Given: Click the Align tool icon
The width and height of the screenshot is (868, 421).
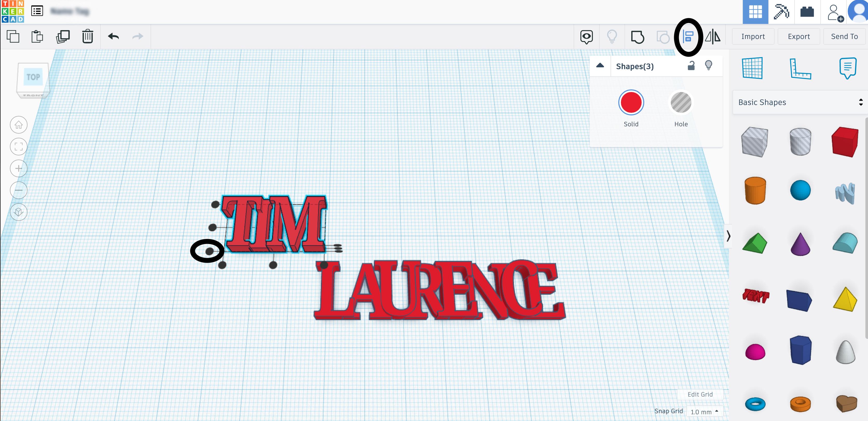Looking at the screenshot, I should point(688,36).
